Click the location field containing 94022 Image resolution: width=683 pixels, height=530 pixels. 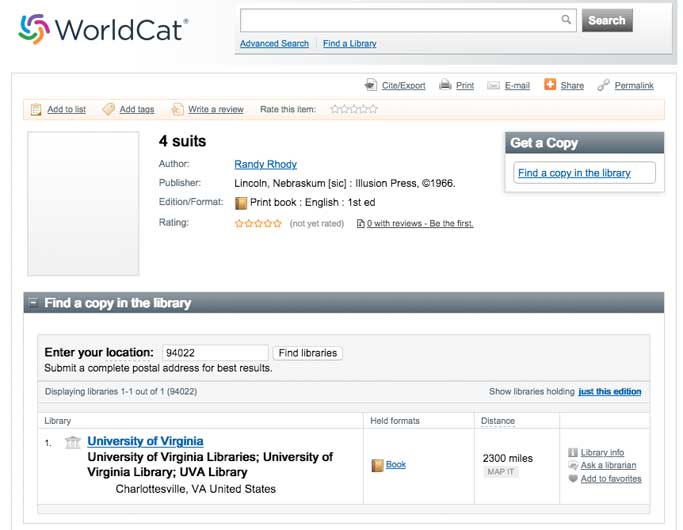215,353
